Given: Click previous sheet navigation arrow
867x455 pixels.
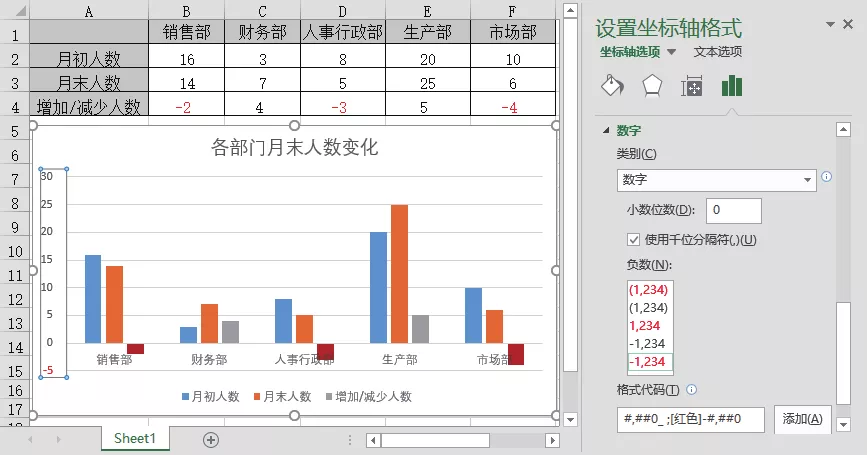Looking at the screenshot, I should coord(30,440).
